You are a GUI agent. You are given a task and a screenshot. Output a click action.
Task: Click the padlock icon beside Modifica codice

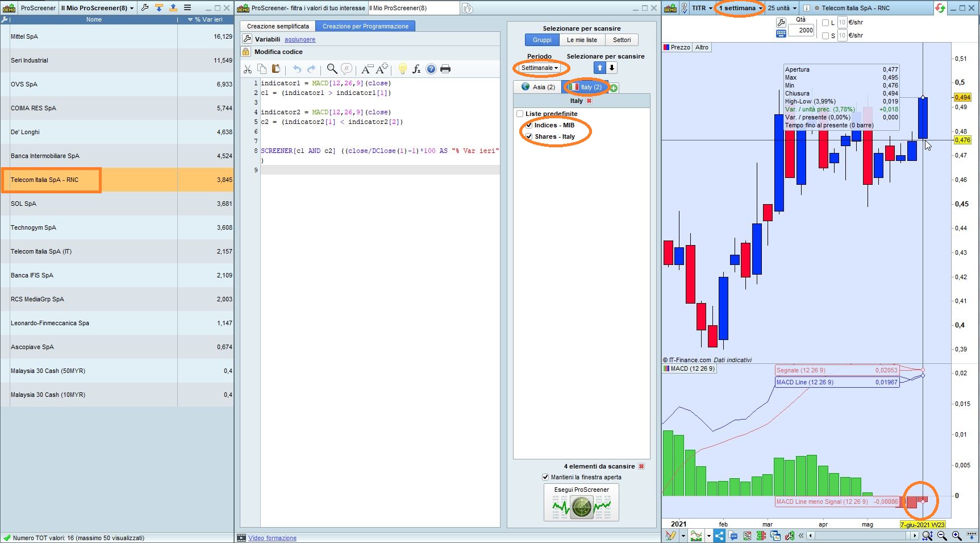click(x=246, y=52)
